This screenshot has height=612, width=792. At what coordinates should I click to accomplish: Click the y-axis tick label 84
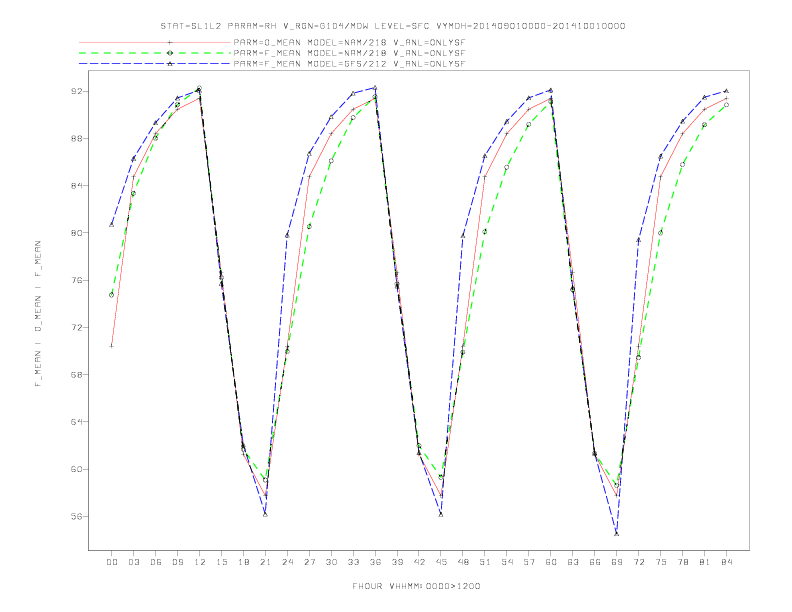(x=76, y=186)
